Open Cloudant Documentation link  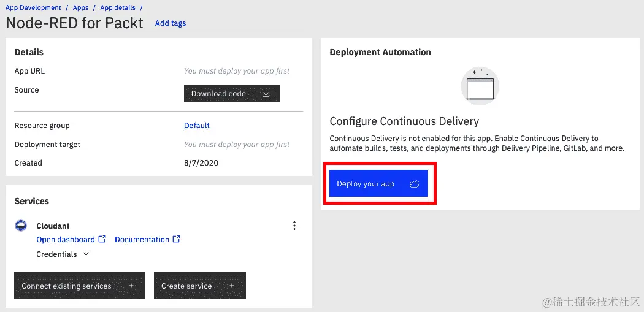click(142, 239)
